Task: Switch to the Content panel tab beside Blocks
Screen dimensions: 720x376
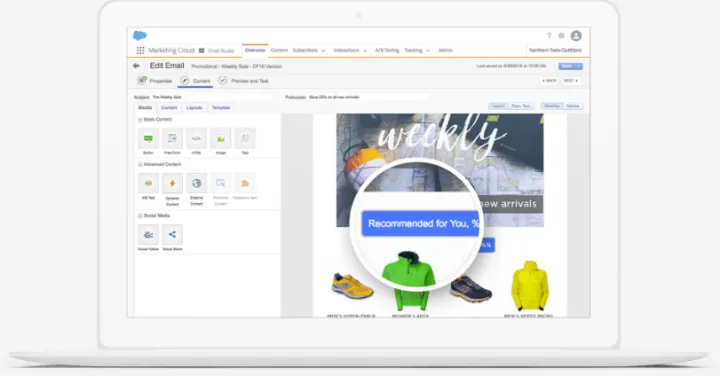Action: tap(169, 107)
